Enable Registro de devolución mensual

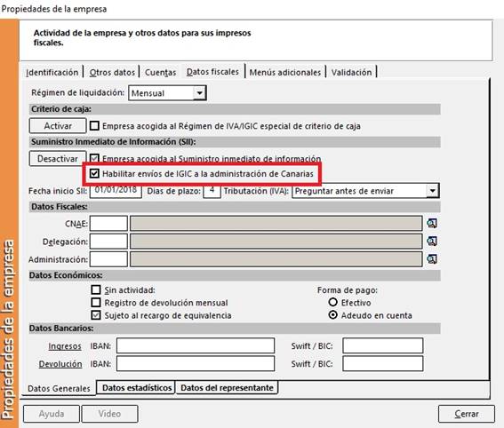coord(96,303)
